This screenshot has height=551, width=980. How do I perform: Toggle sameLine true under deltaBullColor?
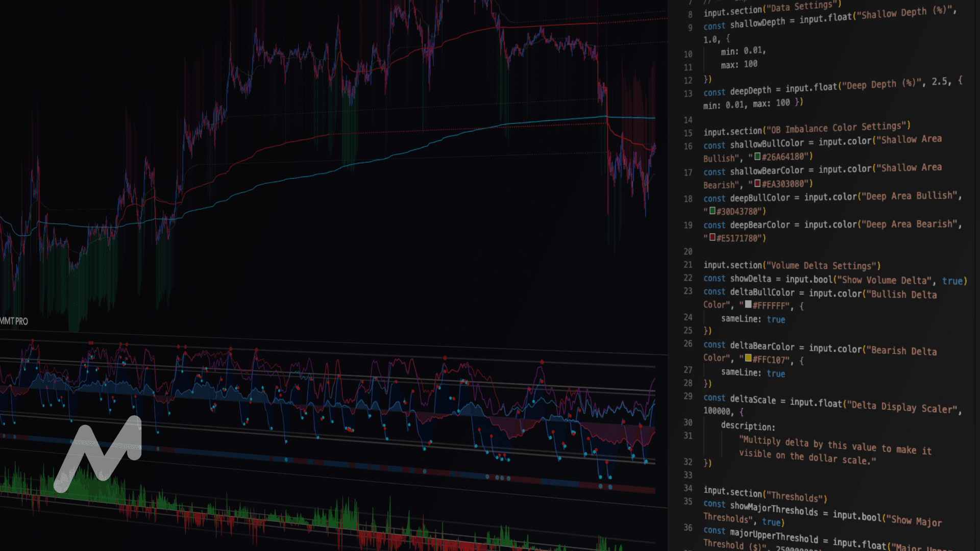(776, 319)
